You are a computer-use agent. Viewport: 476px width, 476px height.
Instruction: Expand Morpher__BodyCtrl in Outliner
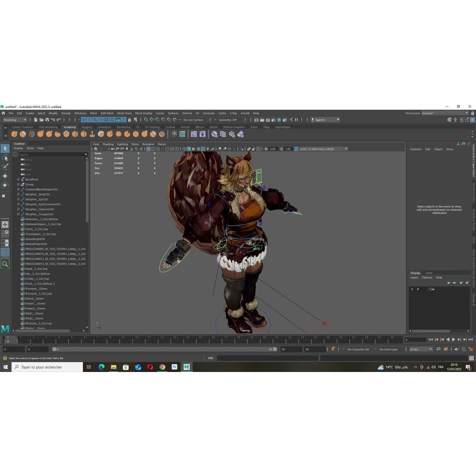point(18,194)
